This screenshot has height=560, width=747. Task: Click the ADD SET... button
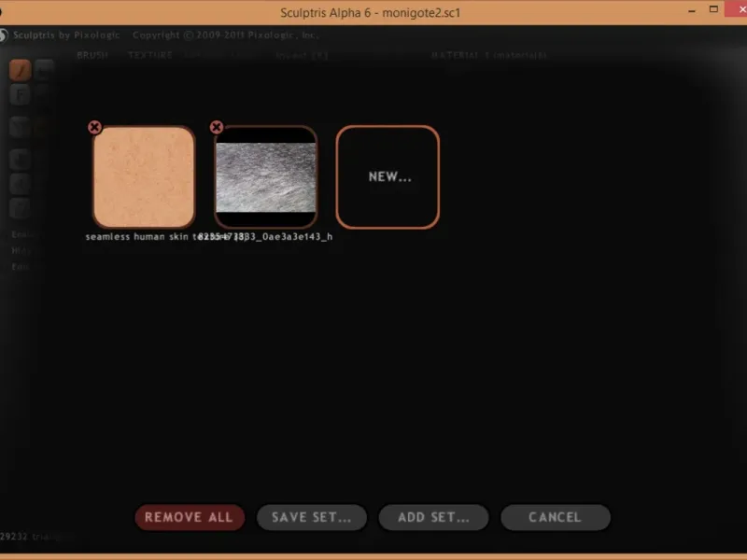click(x=433, y=517)
